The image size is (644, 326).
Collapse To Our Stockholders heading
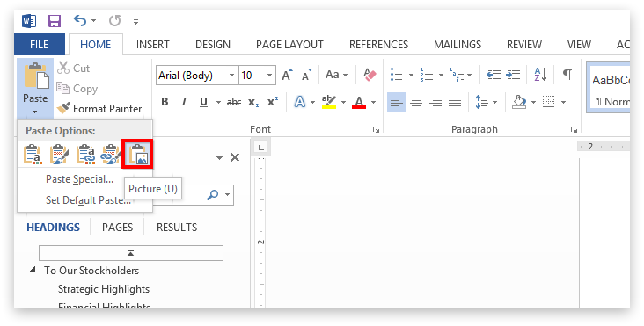tap(32, 270)
